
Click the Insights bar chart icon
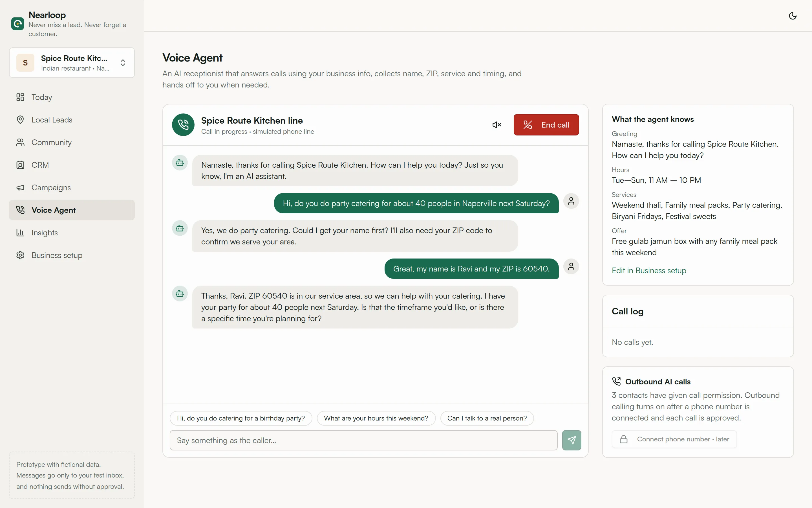20,233
